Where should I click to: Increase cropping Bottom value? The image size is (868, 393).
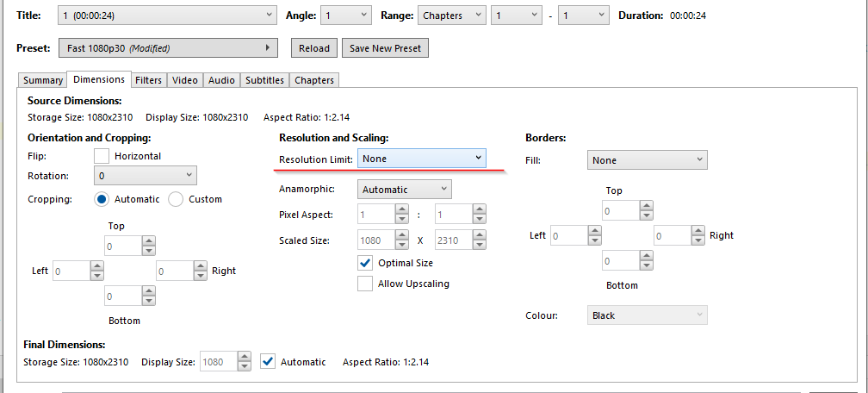(x=148, y=291)
